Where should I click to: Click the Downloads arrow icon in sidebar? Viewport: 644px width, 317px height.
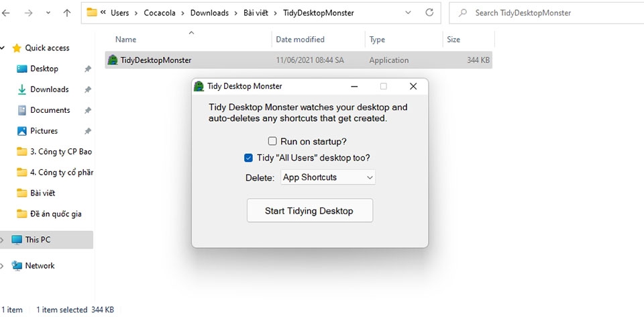point(21,89)
